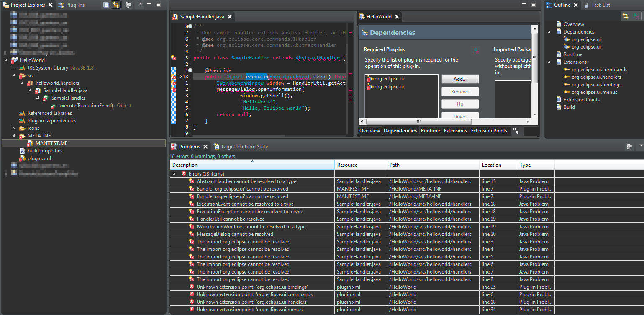Sort Problems by Resource column header
Image resolution: width=644 pixels, height=315 pixels.
pos(361,165)
